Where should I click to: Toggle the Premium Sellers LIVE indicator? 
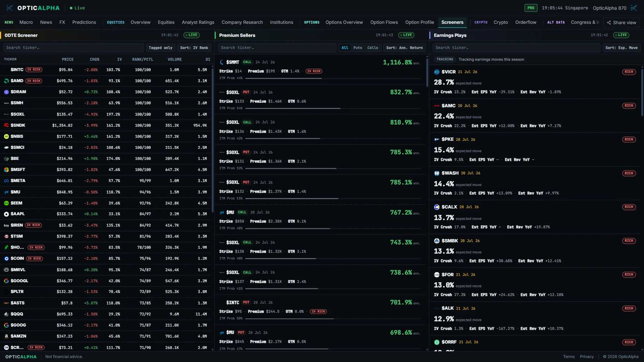coord(406,35)
